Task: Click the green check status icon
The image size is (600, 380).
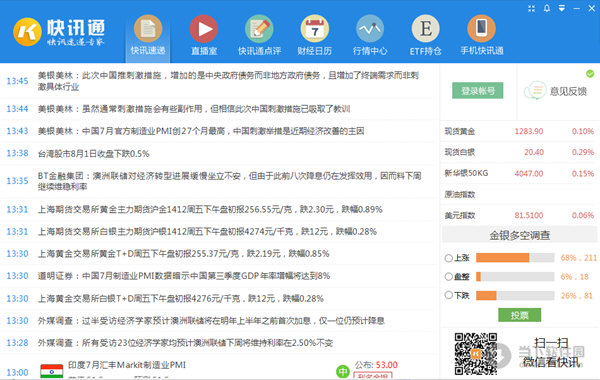Action: [590, 73]
